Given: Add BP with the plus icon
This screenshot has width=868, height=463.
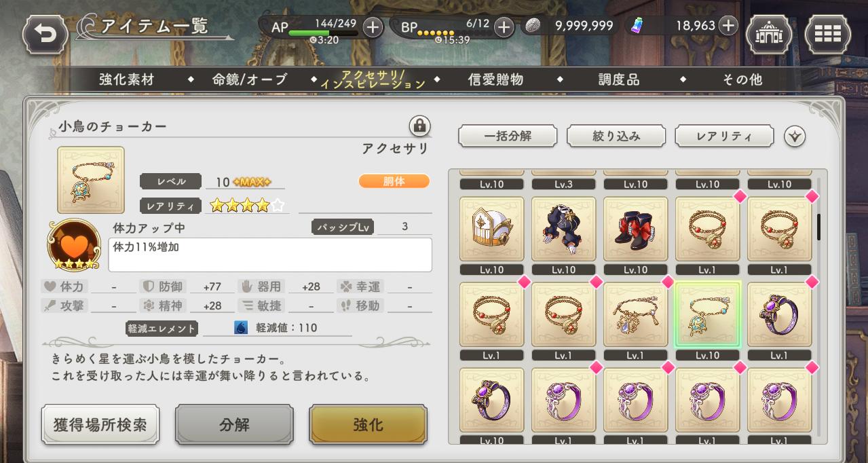Looking at the screenshot, I should coord(504,27).
